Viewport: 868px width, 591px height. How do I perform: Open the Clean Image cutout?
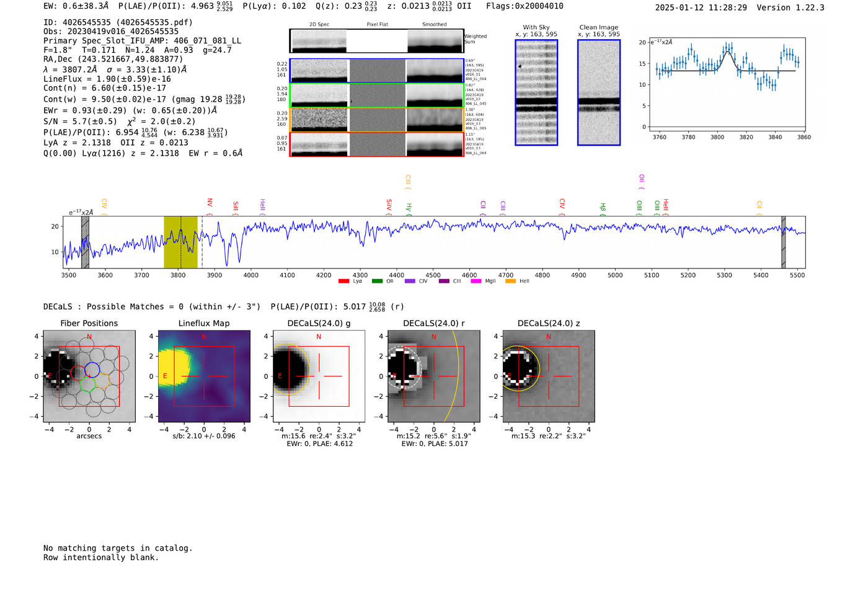pos(599,92)
